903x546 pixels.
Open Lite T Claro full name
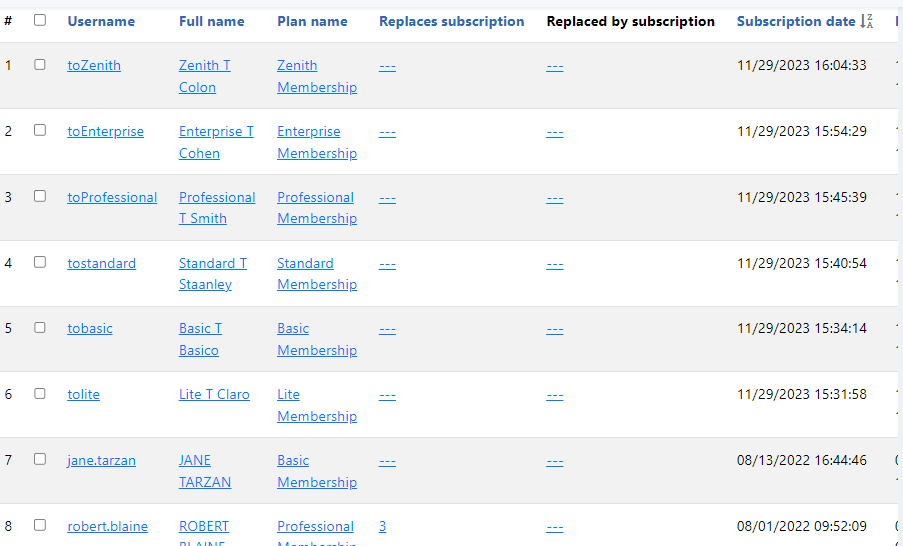[214, 395]
